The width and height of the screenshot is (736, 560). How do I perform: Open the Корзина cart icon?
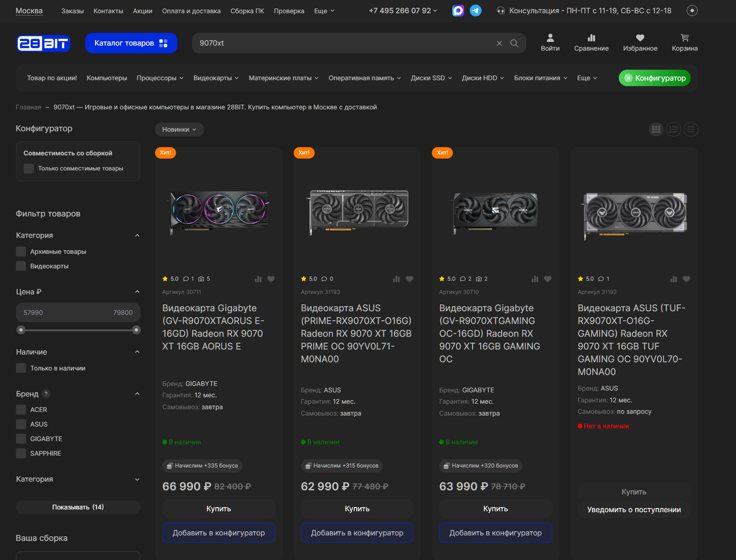(685, 43)
